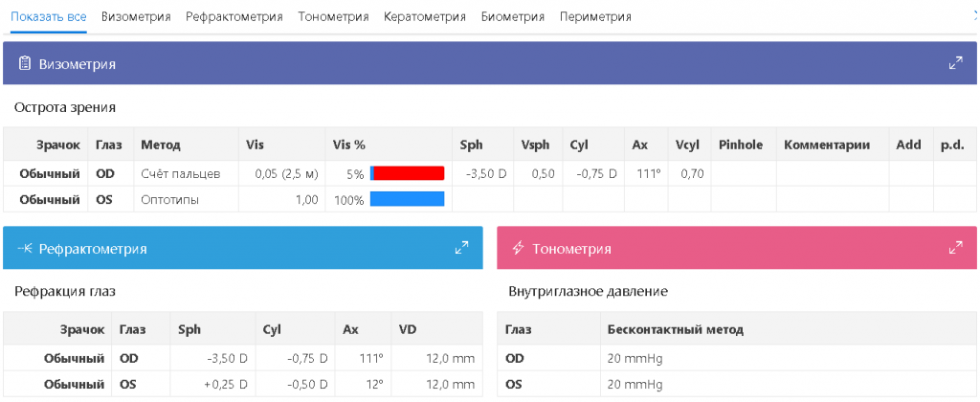Screen dimensions: 980x402
Task: Select the Тонометрия tab
Action: (333, 17)
